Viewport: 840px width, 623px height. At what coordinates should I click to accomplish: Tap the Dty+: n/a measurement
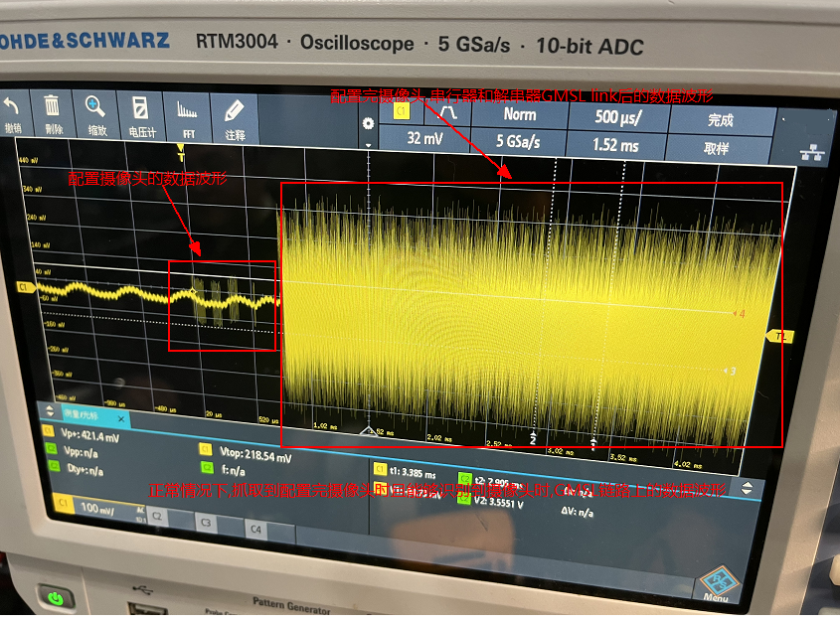pyautogui.click(x=85, y=470)
